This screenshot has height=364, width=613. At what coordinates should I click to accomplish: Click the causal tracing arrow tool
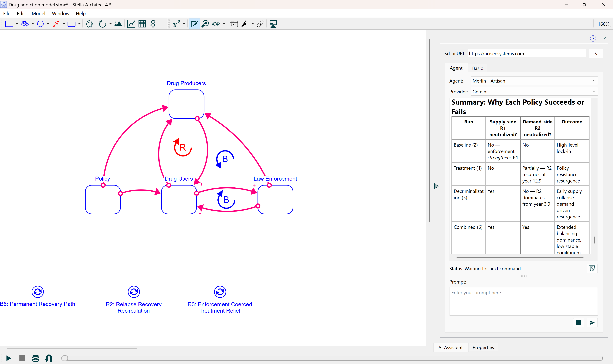(x=216, y=24)
